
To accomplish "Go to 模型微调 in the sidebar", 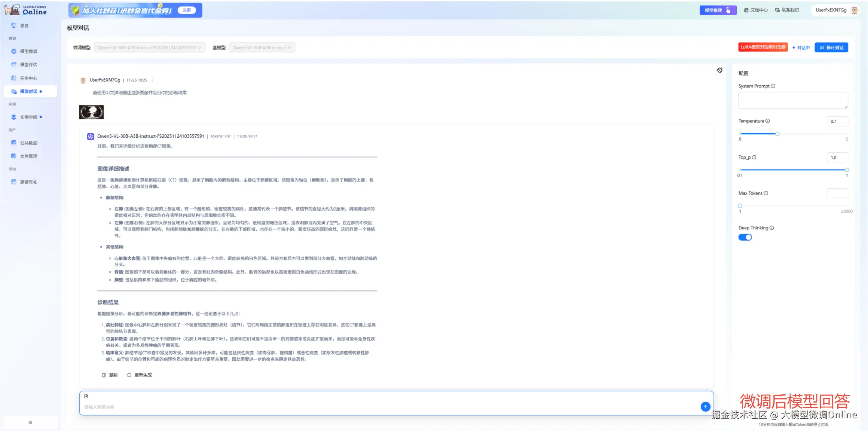I will coord(28,51).
